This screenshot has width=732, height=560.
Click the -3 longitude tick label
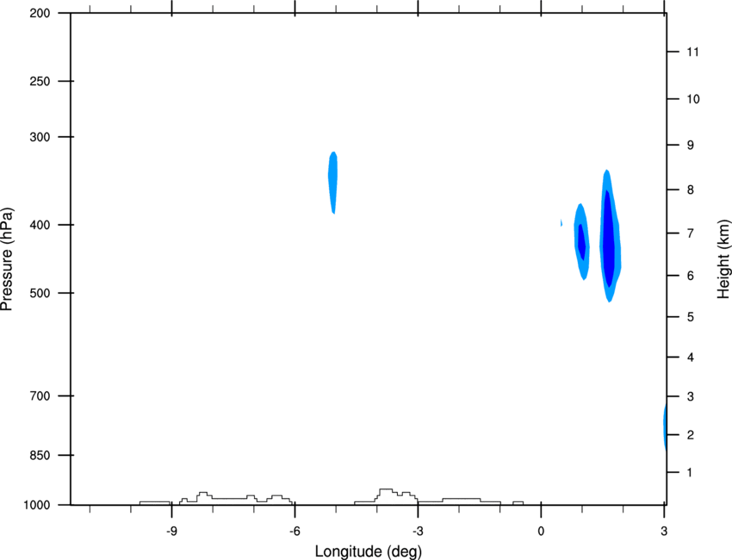point(418,531)
